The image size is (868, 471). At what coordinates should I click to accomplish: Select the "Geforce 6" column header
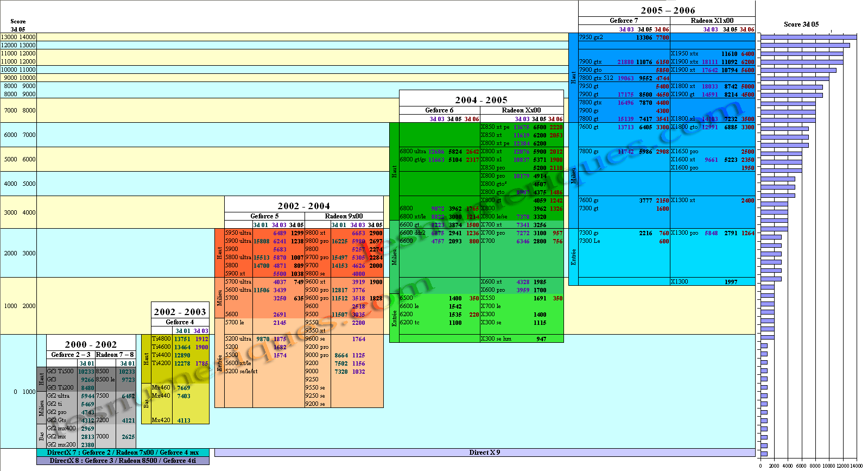tap(439, 110)
